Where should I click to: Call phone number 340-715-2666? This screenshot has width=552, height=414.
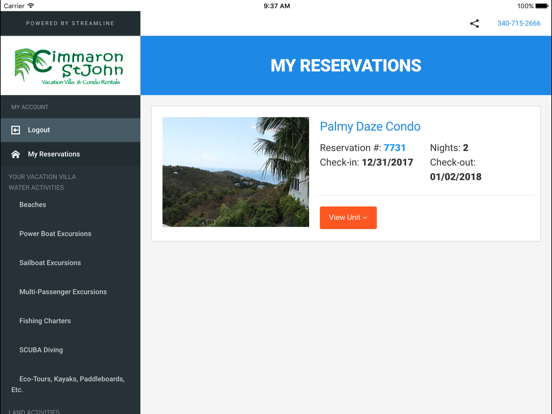[x=519, y=23]
